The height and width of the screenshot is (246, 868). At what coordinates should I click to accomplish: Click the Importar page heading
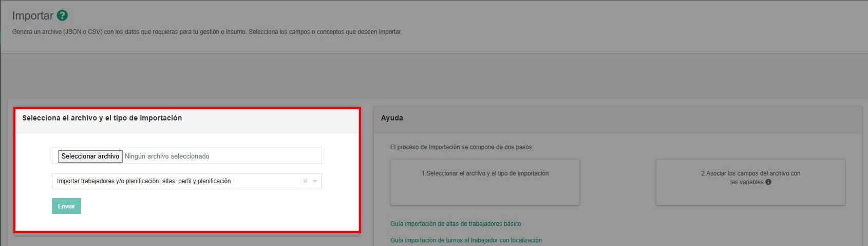tap(32, 15)
